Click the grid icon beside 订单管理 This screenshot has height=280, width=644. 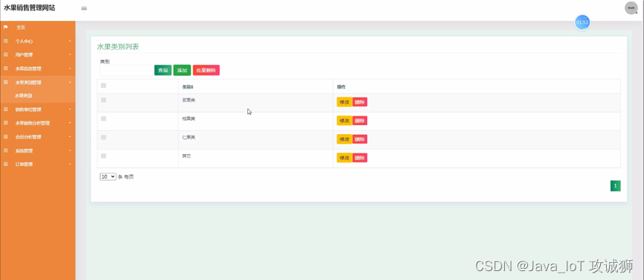click(x=6, y=165)
